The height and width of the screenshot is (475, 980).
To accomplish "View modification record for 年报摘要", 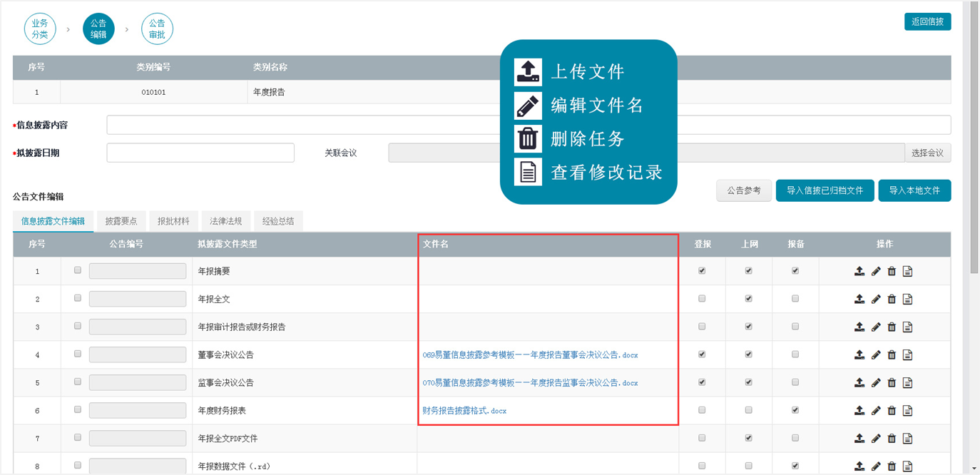I will click(x=907, y=271).
